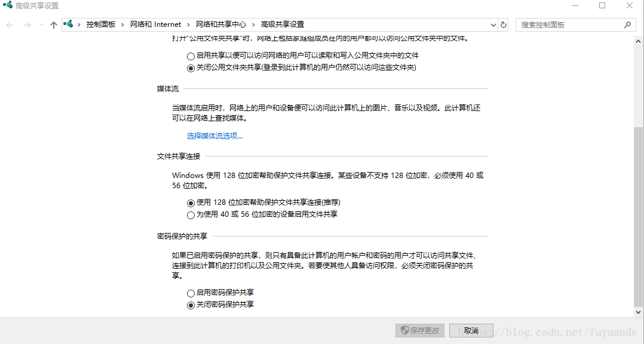Click the search magnifier icon
644x344 pixels.
[627, 24]
